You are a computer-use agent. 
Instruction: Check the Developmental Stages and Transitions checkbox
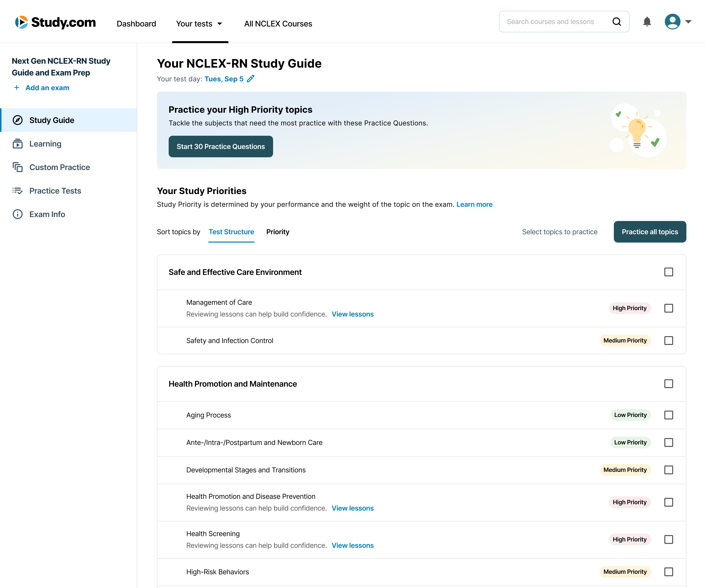point(669,470)
